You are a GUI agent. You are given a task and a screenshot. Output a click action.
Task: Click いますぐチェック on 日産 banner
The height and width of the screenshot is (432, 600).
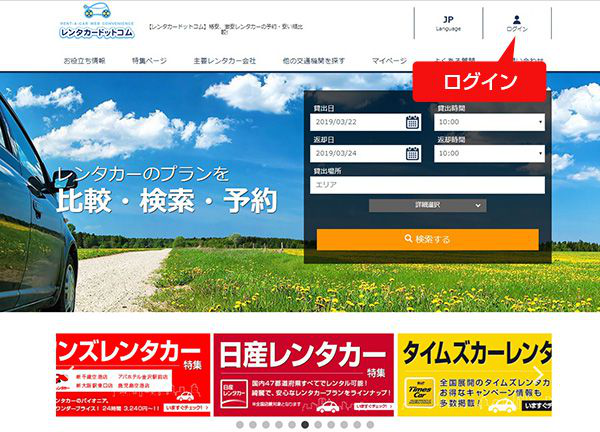click(373, 407)
